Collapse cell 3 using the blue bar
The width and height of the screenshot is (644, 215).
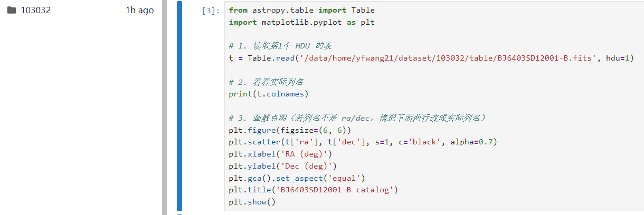click(x=179, y=106)
